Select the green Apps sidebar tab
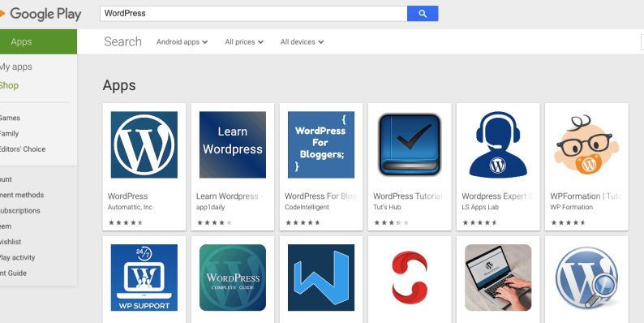Screen dimensions: 644x323 point(38,41)
